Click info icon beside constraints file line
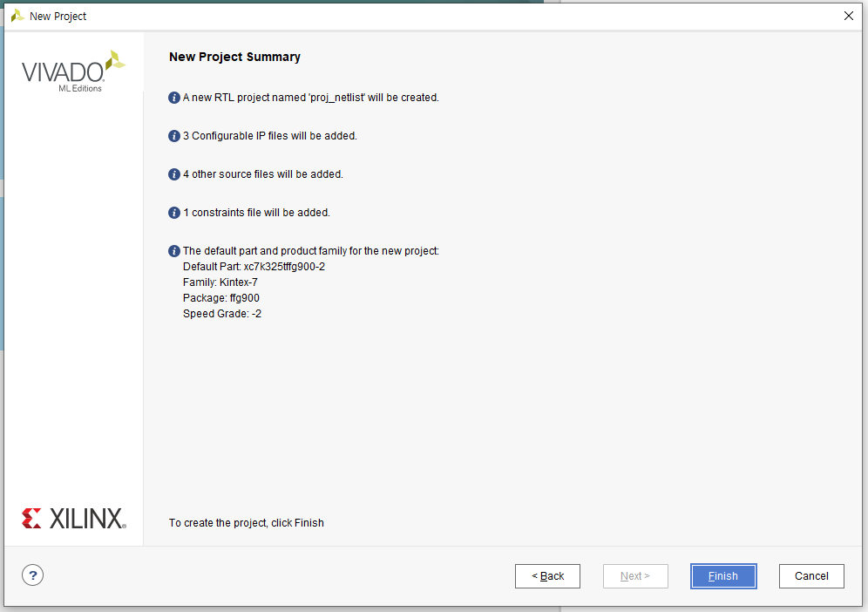Viewport: 868px width, 612px height. [173, 213]
